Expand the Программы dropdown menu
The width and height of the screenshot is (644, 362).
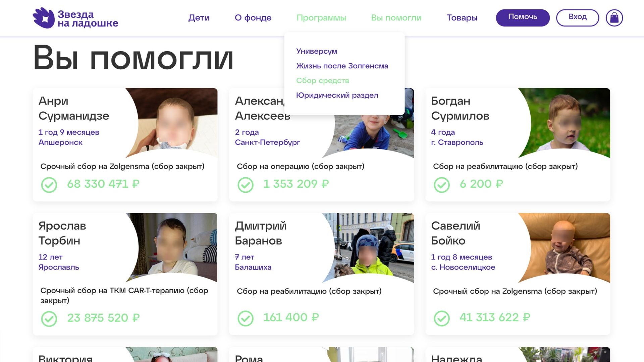pos(321,18)
